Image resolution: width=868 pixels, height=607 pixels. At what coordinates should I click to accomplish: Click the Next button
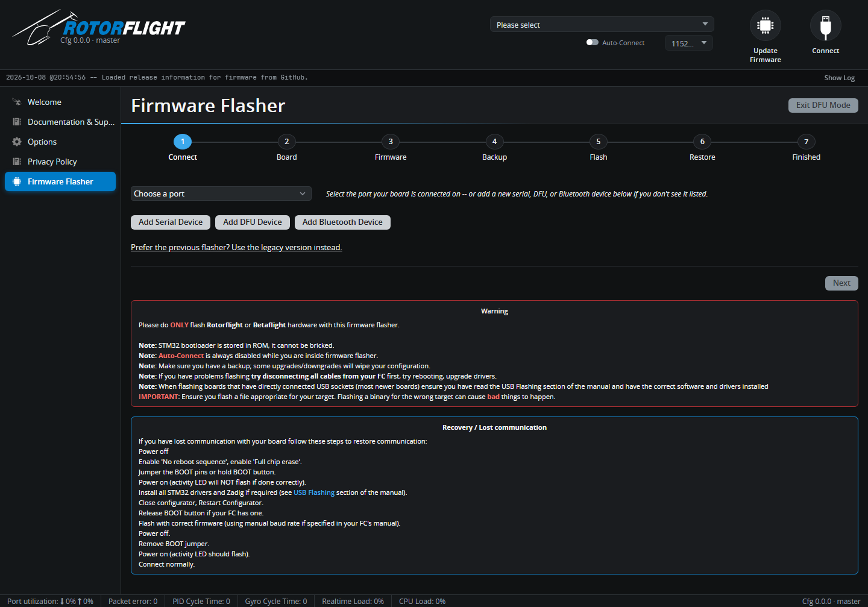coord(841,283)
